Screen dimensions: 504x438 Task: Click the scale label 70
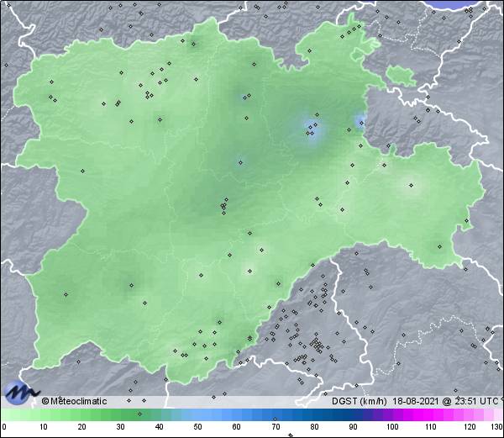coord(276,427)
